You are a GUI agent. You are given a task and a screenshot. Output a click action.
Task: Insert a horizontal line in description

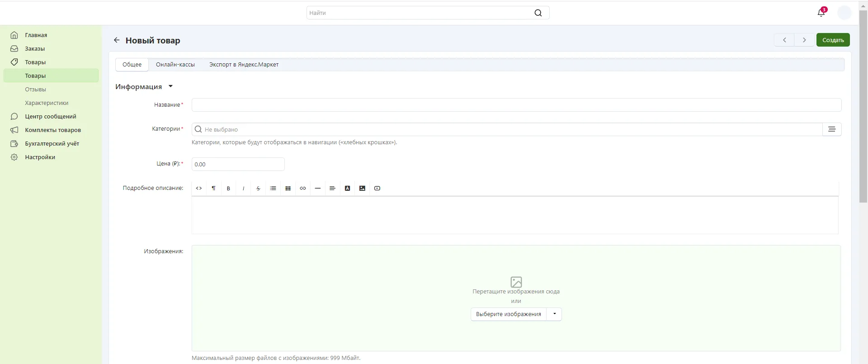click(318, 189)
